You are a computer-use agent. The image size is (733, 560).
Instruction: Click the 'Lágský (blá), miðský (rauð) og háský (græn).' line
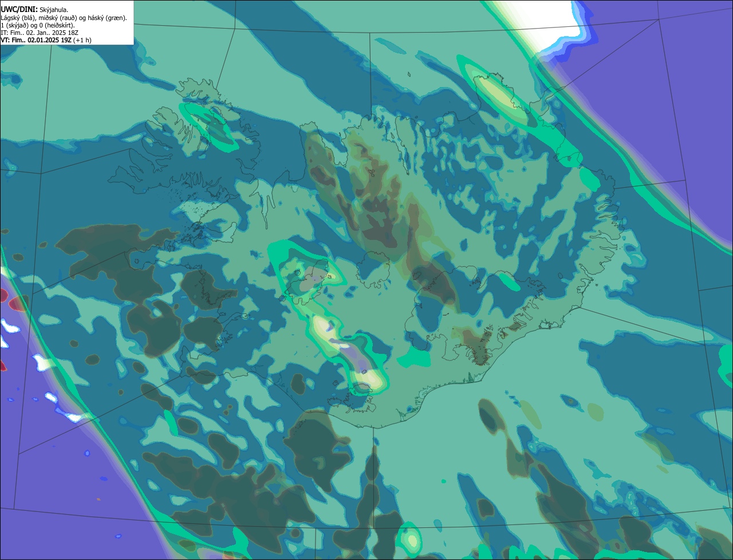click(x=64, y=18)
